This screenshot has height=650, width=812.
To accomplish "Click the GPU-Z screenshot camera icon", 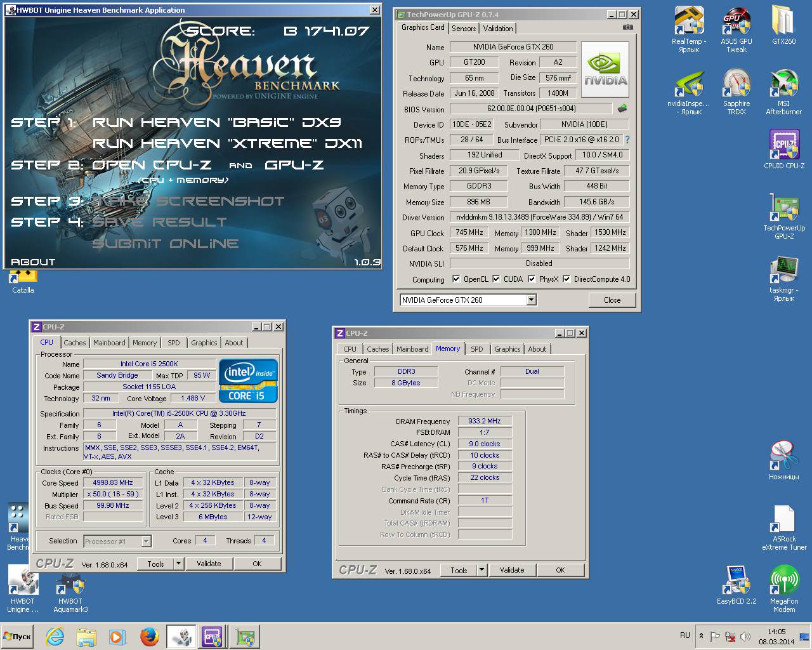I will point(627,27).
